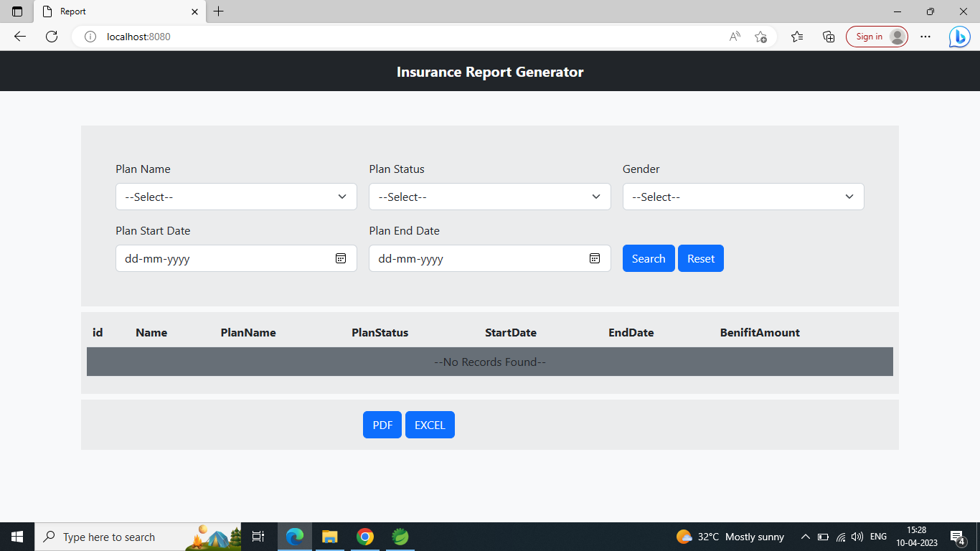Open calendar picker for Plan End Date

coord(595,258)
